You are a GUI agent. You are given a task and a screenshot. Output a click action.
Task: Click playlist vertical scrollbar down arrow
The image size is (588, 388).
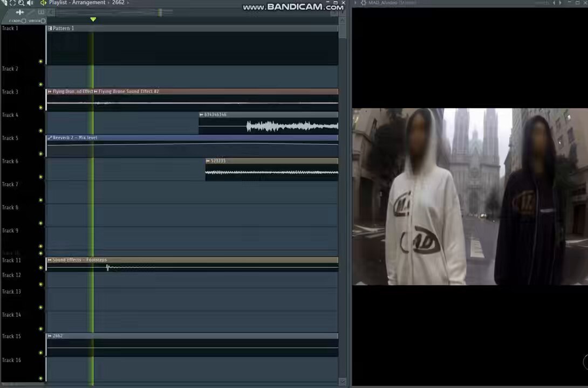(342, 381)
